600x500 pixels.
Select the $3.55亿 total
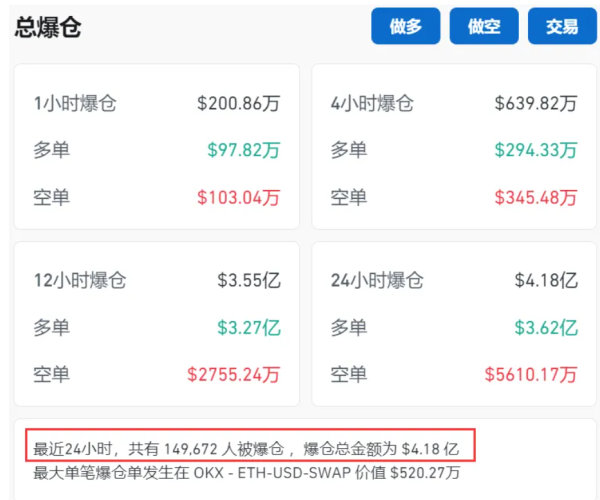(x=249, y=280)
